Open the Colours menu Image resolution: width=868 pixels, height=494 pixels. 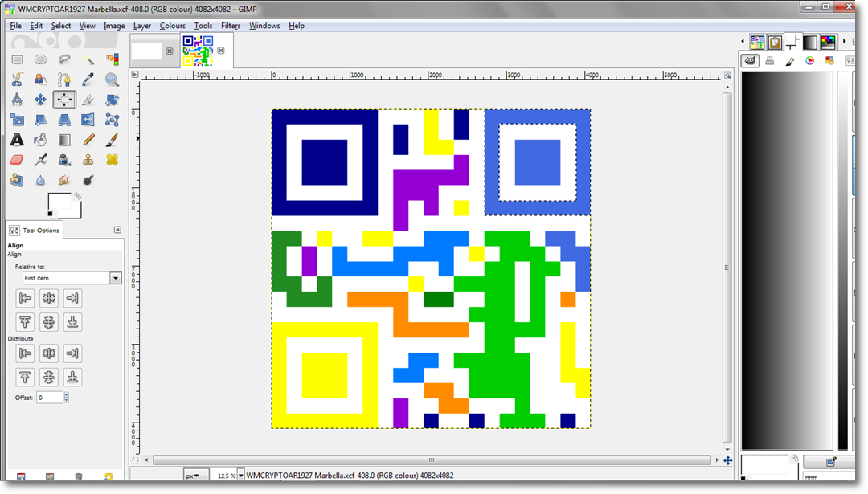(173, 26)
